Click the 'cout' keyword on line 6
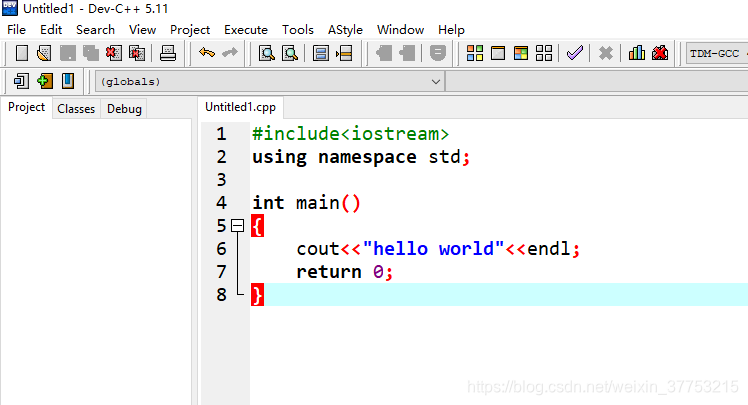Screen dimensions: 748x405 318,249
